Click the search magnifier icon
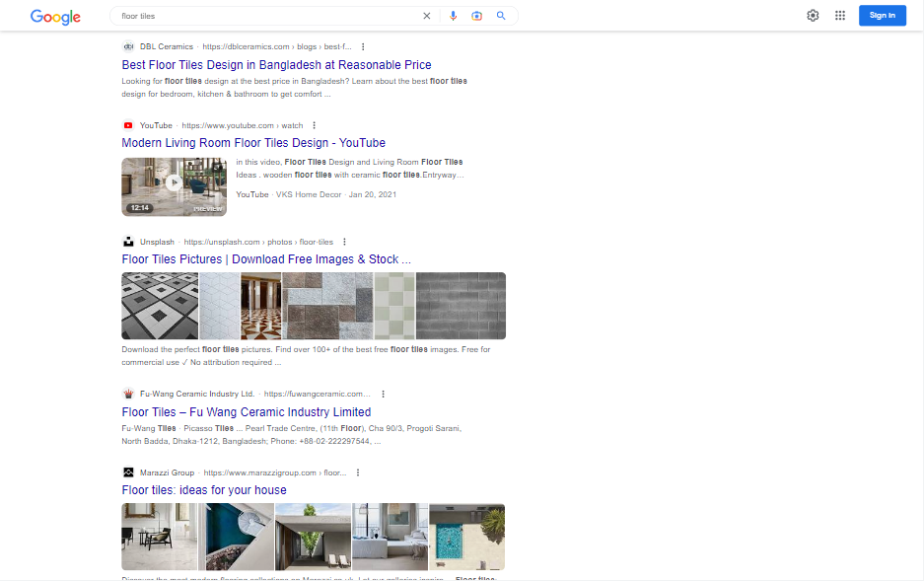Viewport: 924px width, 581px height. (501, 16)
